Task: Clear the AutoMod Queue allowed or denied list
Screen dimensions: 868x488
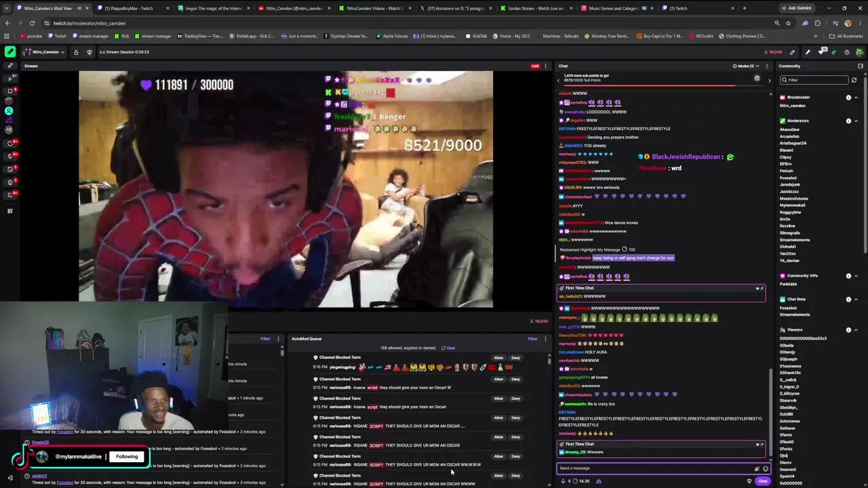Action: coord(448,348)
